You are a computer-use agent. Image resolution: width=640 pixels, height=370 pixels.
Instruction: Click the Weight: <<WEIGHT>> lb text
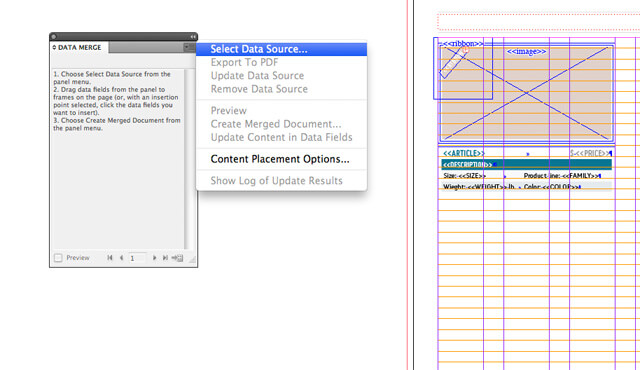(479, 187)
